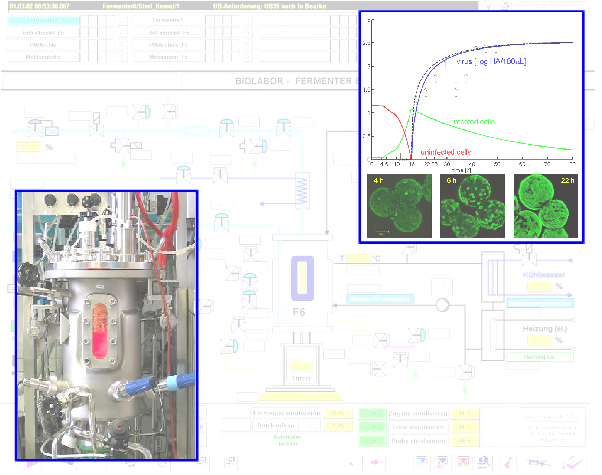Open the Fermenter5 view button
The image size is (602, 475).
point(168,20)
